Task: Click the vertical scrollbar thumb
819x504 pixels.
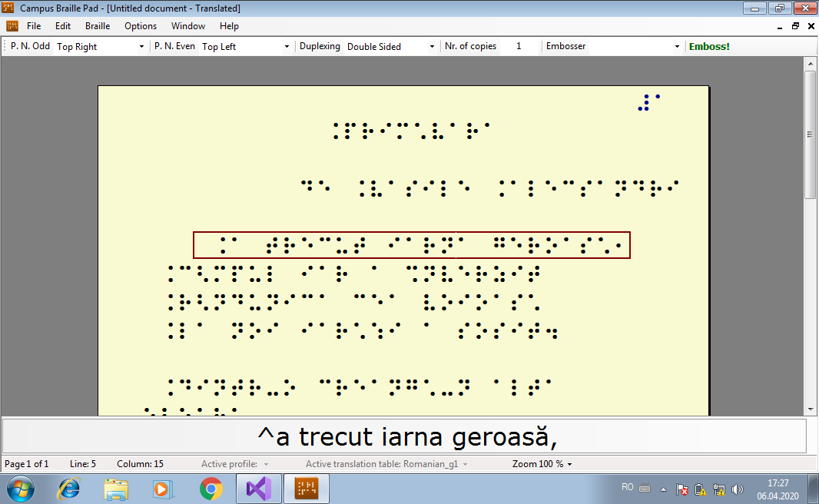Action: click(x=810, y=134)
